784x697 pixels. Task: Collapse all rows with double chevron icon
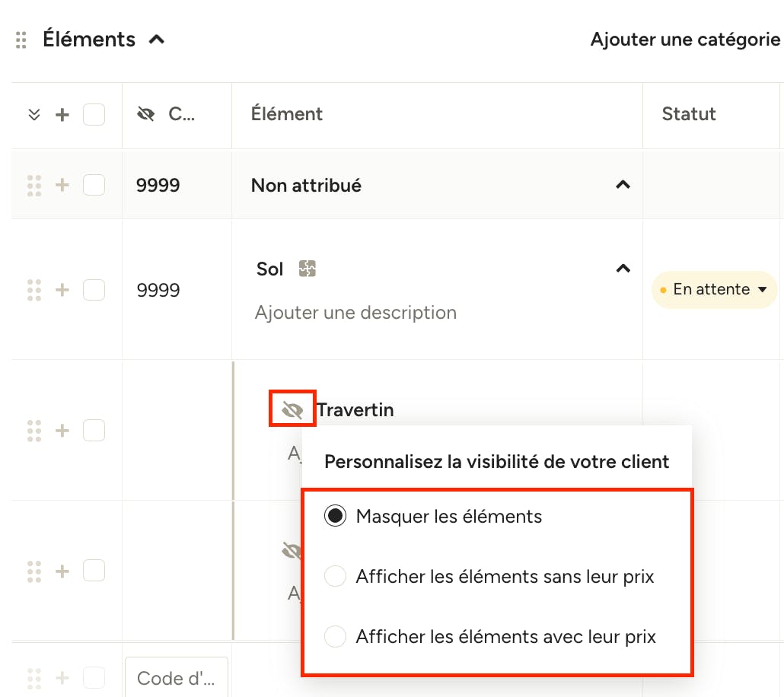pos(34,114)
